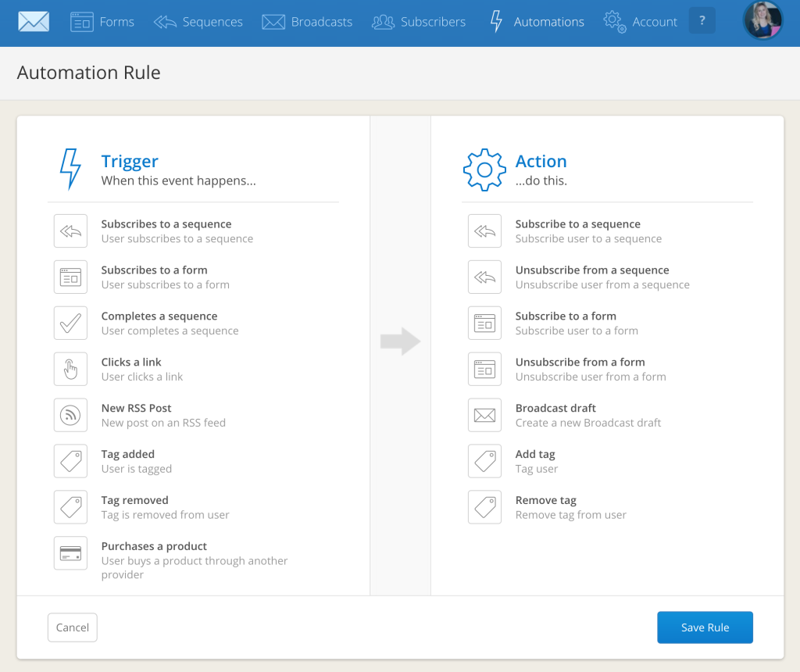Click the envelope logo in the header
The height and width of the screenshot is (672, 800).
34,21
